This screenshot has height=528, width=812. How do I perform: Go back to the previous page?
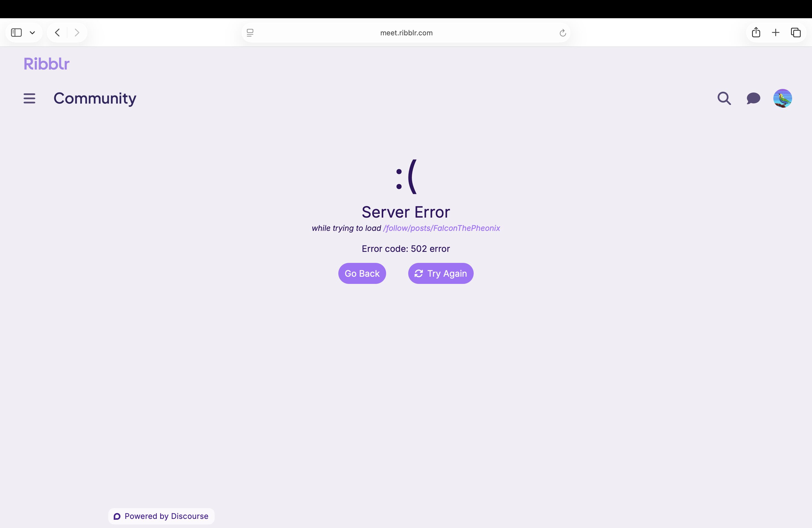pos(57,33)
